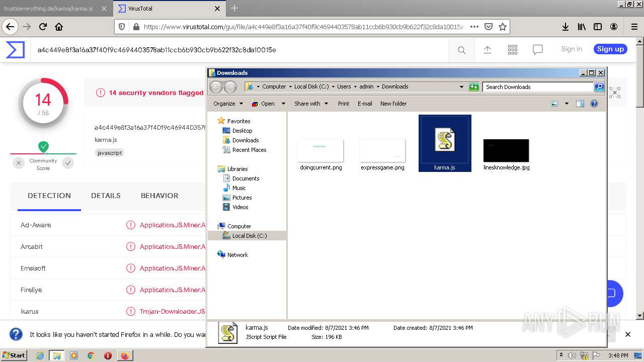This screenshot has width=644, height=362.
Task: Click E-mail in Explorer toolbar
Action: coord(365,104)
